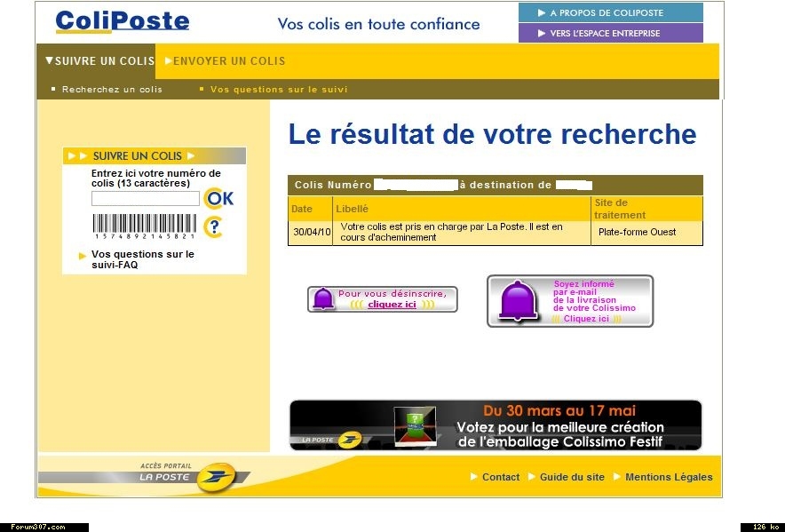Click the purple bell unsubscribe icon
Screen dimensions: 785x532
[x=323, y=299]
